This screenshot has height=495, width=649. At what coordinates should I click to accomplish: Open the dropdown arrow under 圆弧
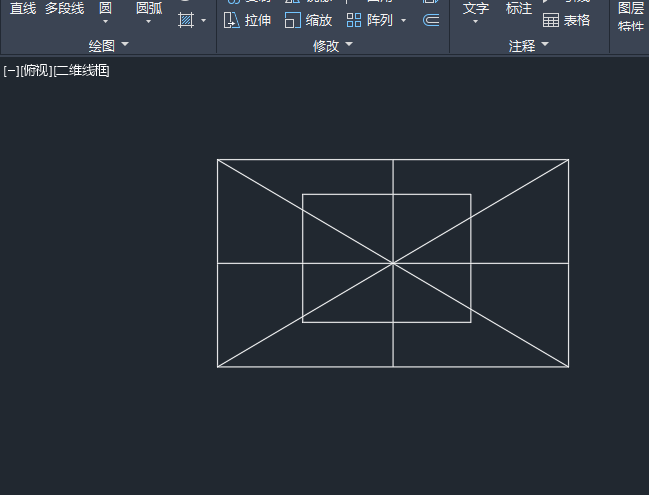[149, 22]
